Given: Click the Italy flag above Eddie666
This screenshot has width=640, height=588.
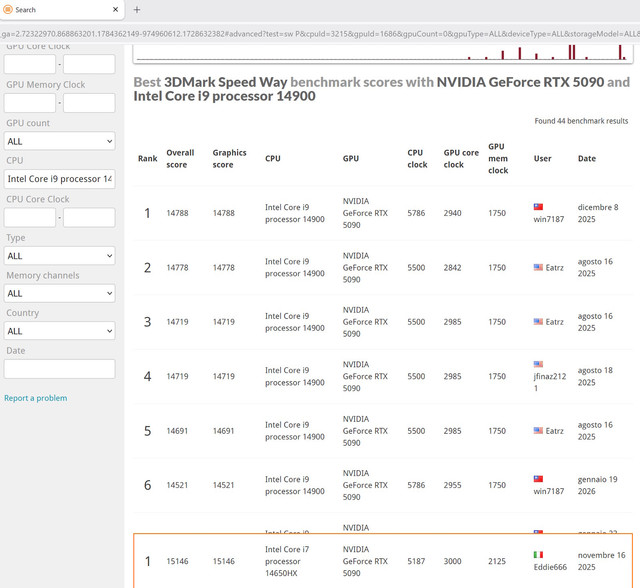Looking at the screenshot, I should 538,555.
